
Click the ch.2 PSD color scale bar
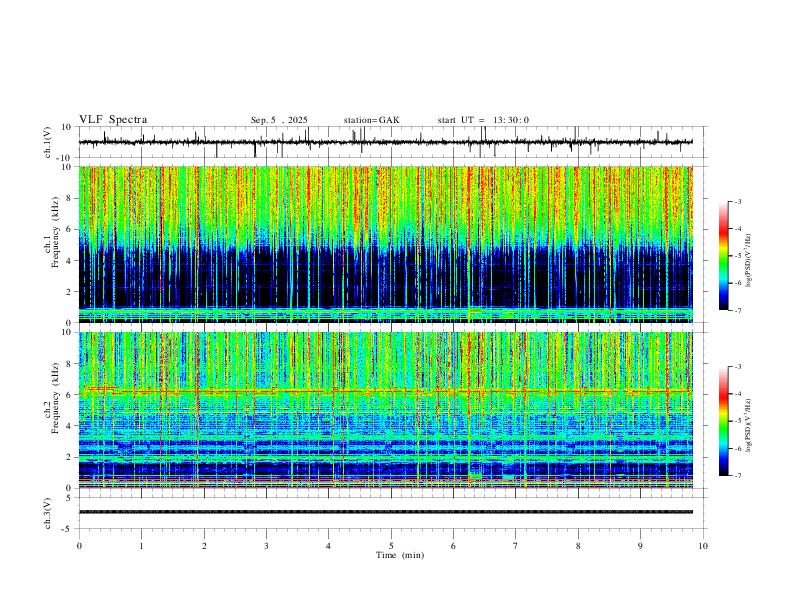click(724, 421)
